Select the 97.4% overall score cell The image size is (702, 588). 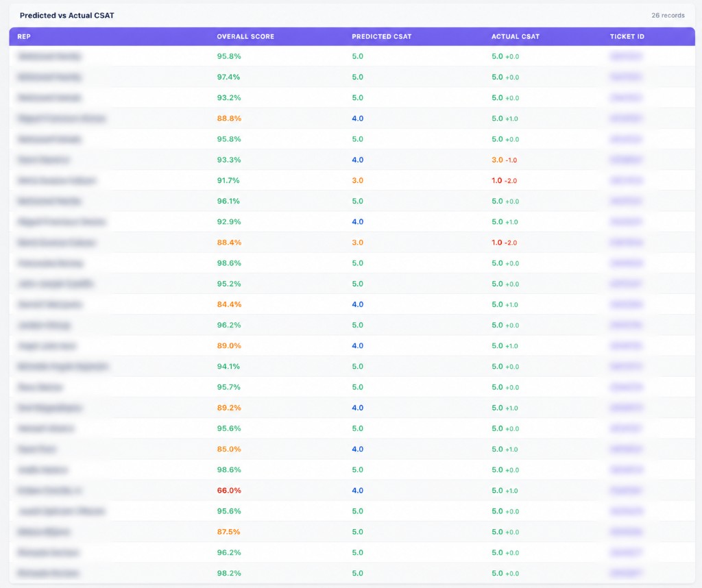point(228,77)
